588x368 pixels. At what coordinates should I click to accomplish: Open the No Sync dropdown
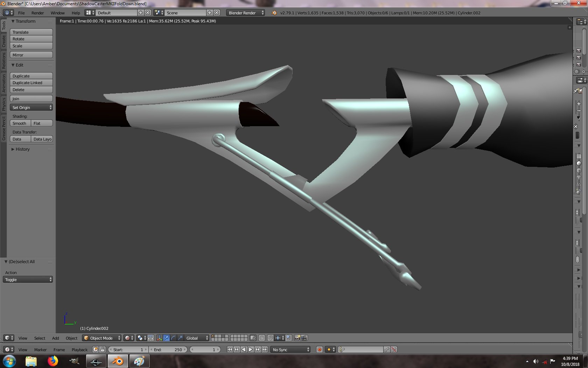[x=291, y=349]
